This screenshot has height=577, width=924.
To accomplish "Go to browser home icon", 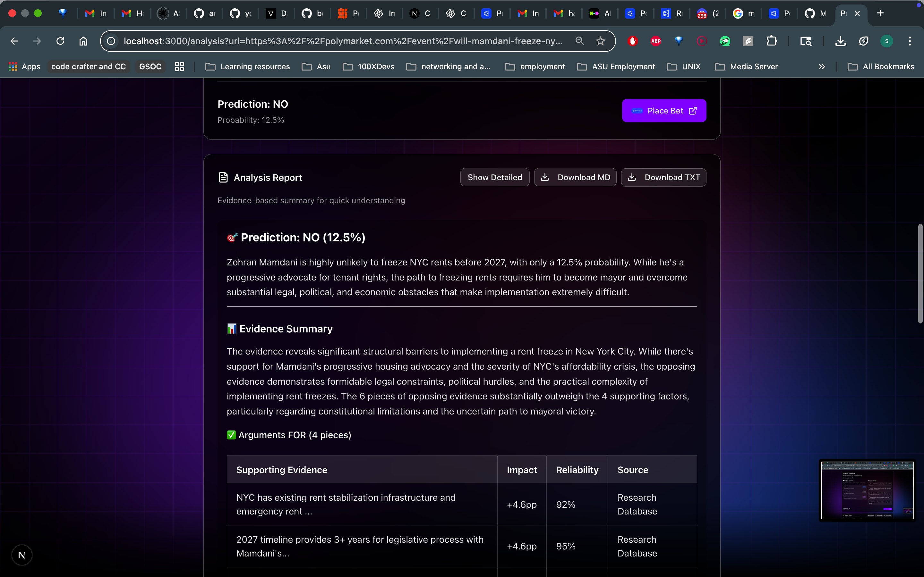I will coord(83,41).
